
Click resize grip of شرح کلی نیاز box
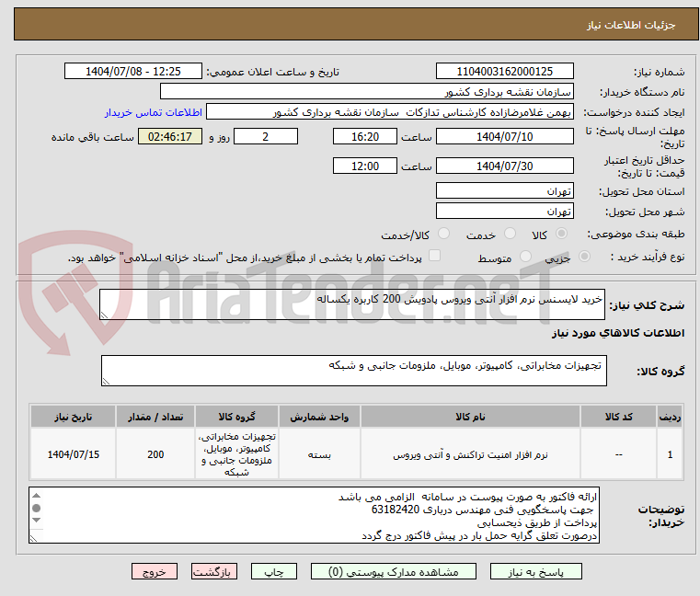(104, 315)
